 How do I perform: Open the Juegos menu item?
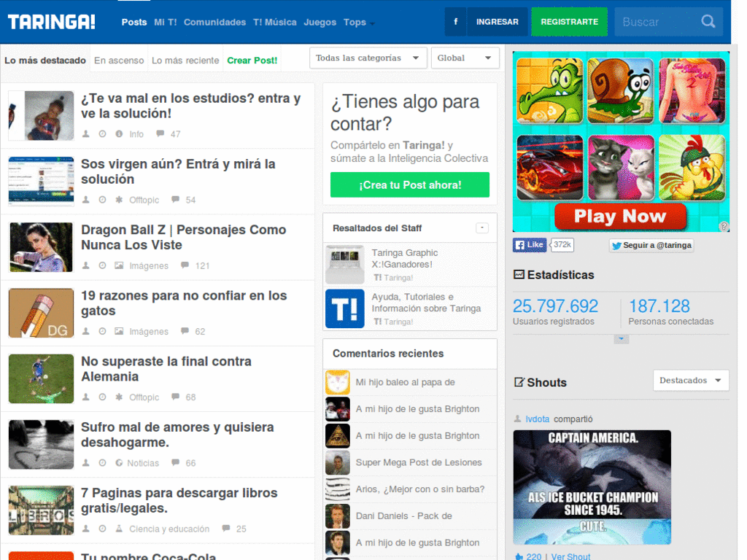pos(320,22)
